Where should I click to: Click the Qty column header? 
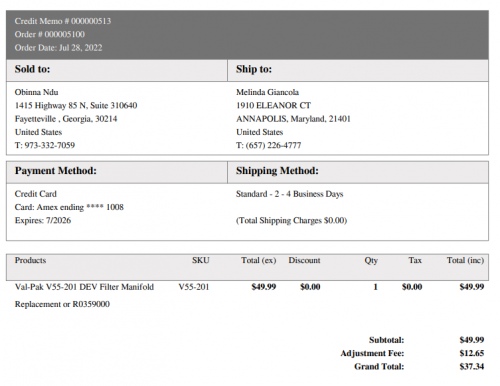[x=371, y=260]
